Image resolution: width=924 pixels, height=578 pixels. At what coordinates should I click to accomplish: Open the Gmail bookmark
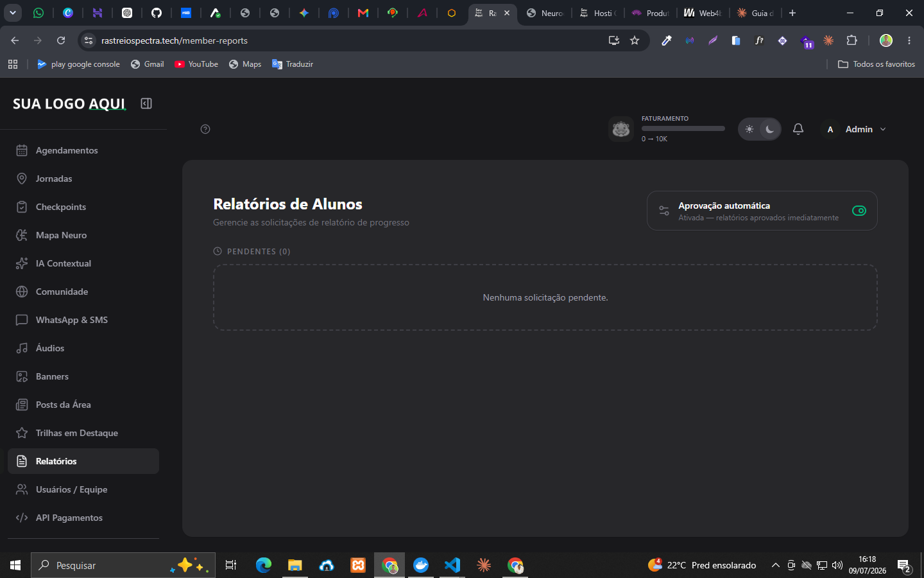[147, 64]
